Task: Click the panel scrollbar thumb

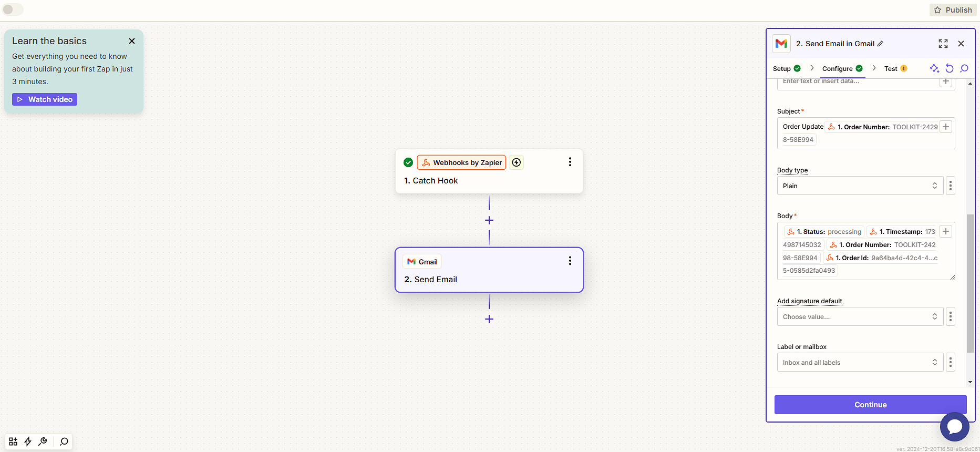Action: (x=970, y=283)
